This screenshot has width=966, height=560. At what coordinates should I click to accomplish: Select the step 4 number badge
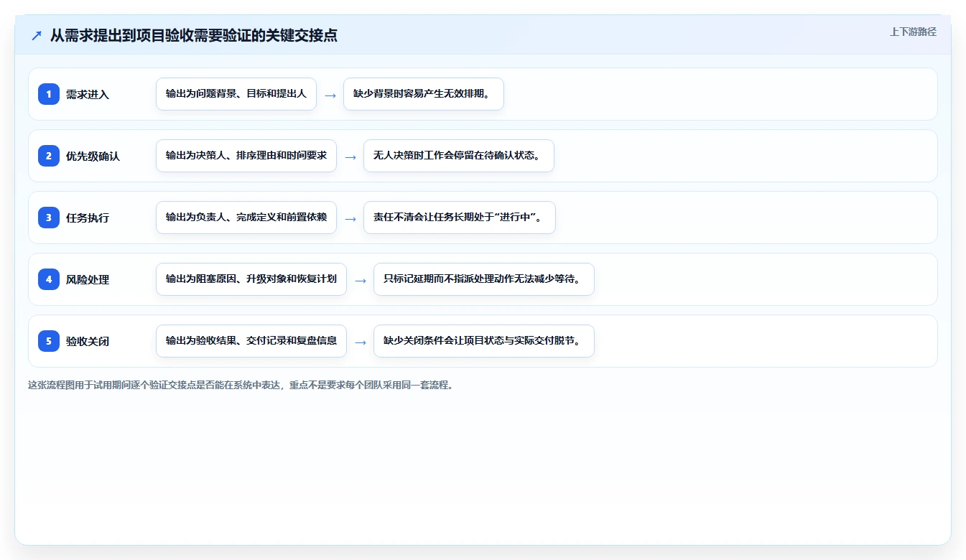point(49,279)
